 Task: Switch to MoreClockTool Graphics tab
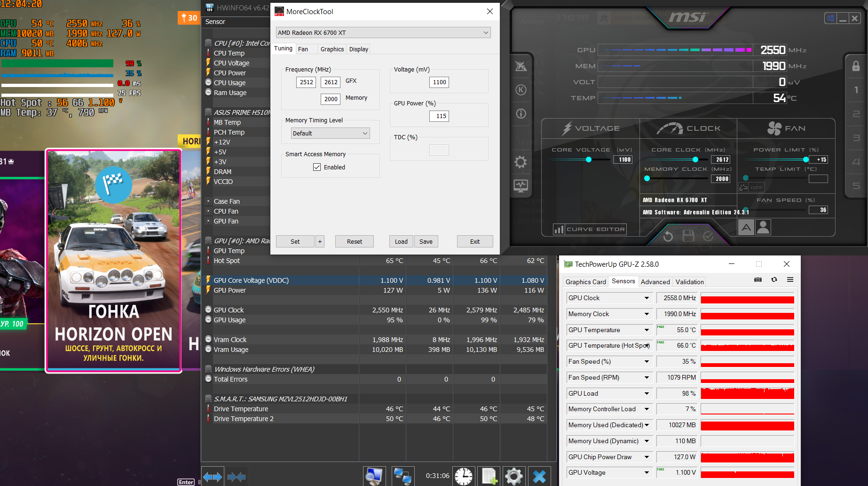click(332, 49)
